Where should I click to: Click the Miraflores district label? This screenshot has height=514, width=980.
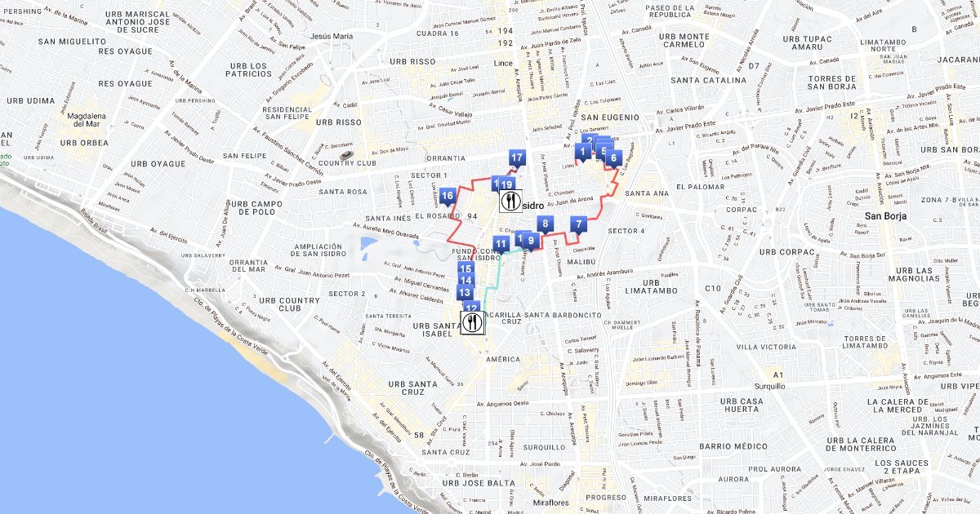pos(550,503)
